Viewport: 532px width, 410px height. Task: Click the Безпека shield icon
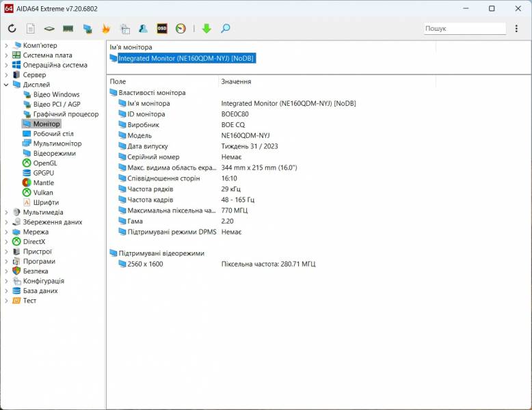coord(16,271)
